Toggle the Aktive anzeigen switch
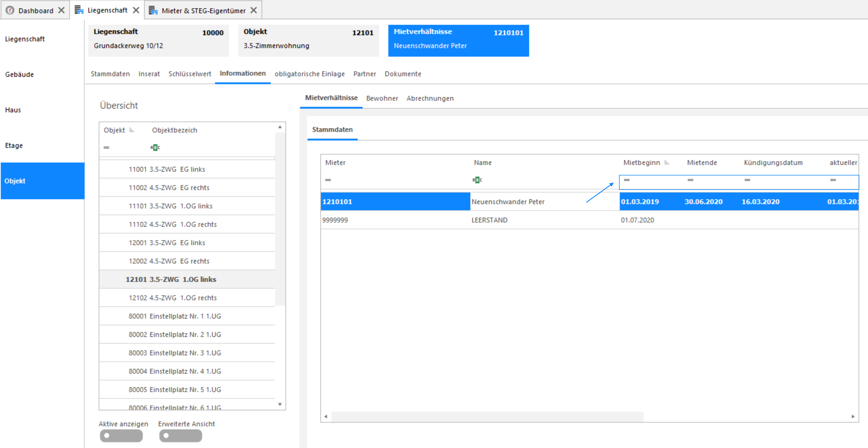 (121, 435)
